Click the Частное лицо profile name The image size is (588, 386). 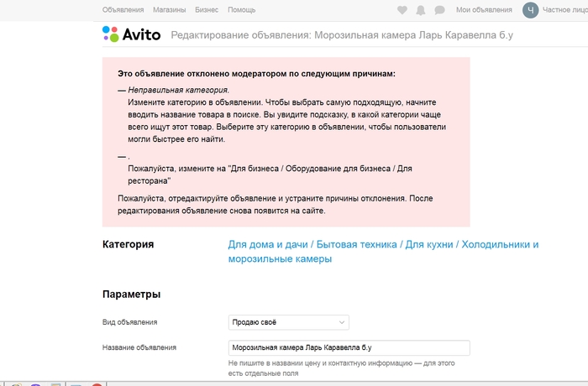pos(565,10)
